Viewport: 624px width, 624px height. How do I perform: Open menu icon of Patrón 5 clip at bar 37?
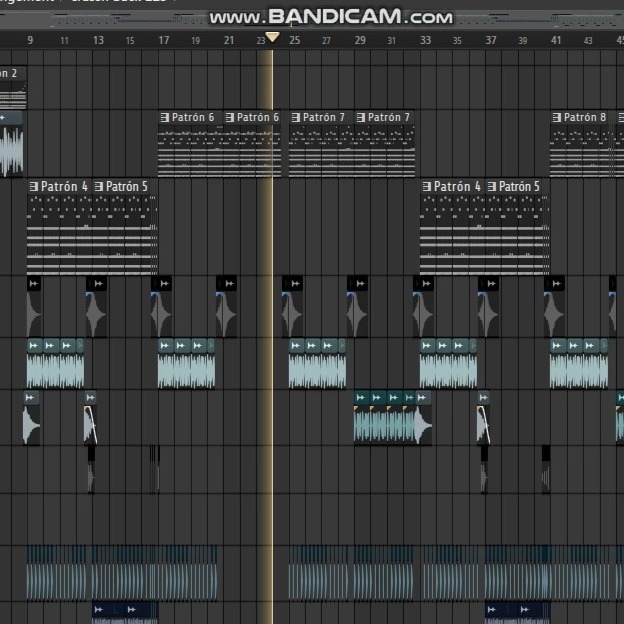coord(492,186)
